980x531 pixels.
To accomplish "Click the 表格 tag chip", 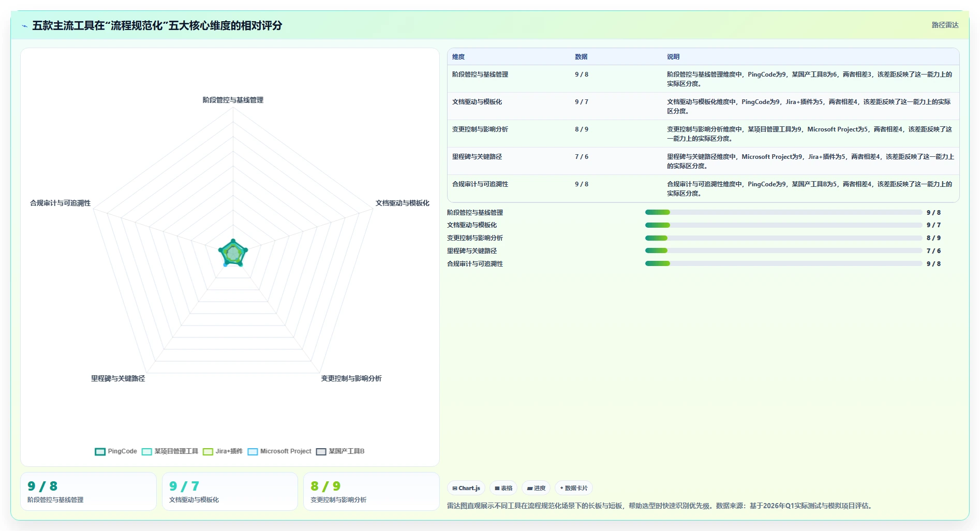I will click(x=503, y=488).
